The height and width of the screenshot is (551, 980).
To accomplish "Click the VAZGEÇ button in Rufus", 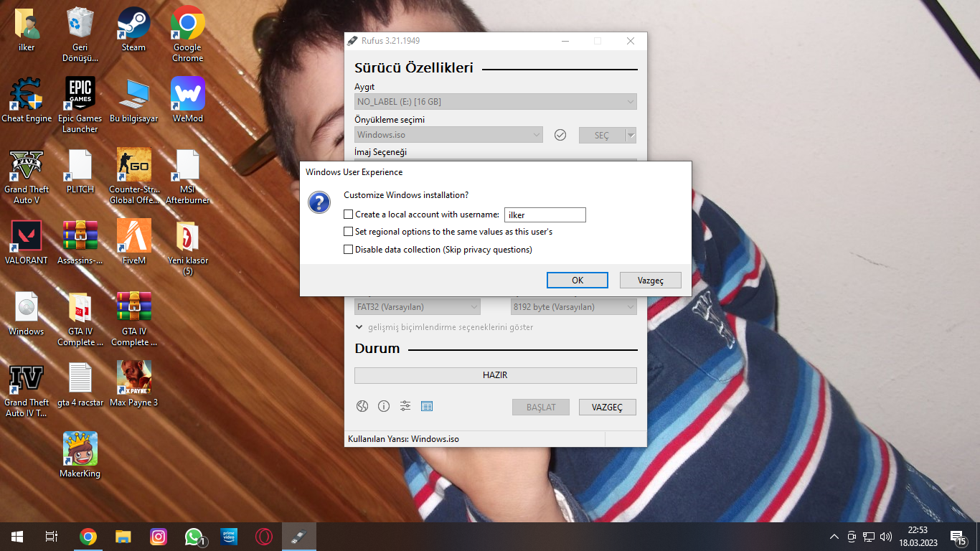I will pos(608,407).
